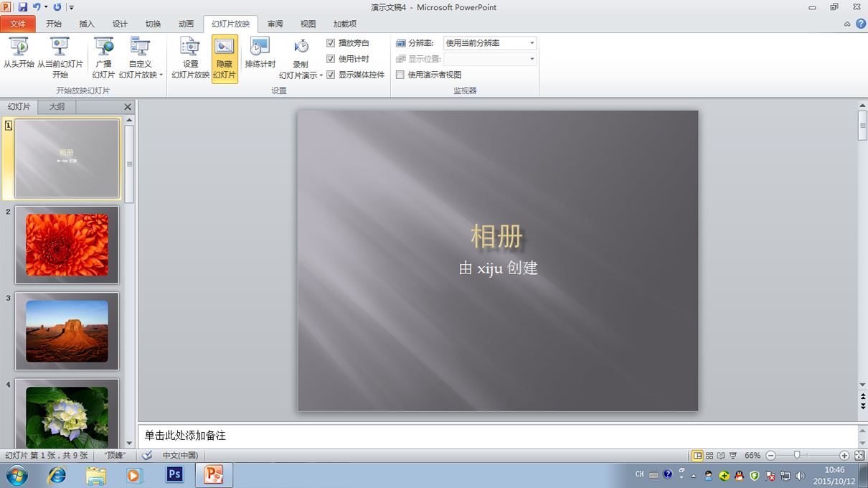
Task: Click the language 中文(中国) status indicator
Action: point(180,456)
